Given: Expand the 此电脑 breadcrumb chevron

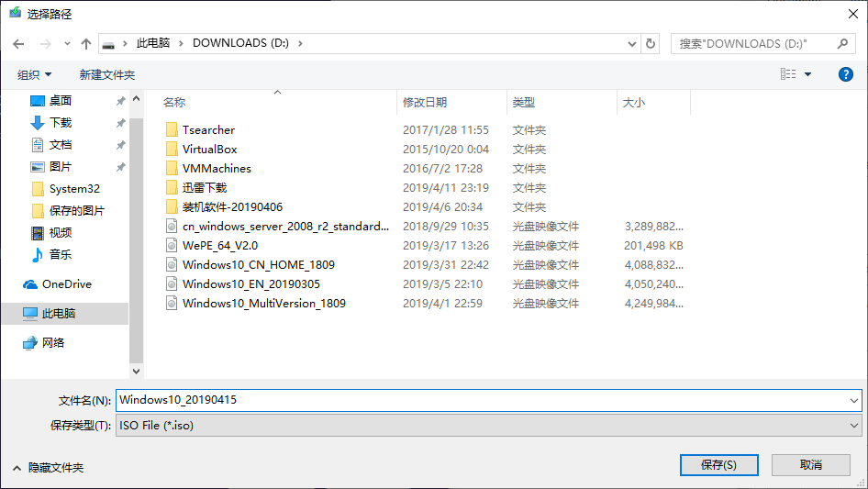Looking at the screenshot, I should point(181,43).
